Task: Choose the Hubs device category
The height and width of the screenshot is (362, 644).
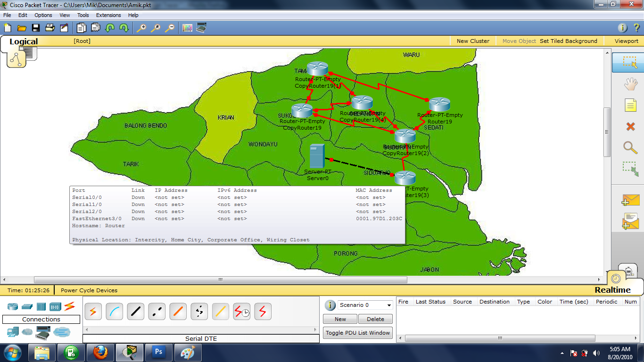Action: (41, 307)
